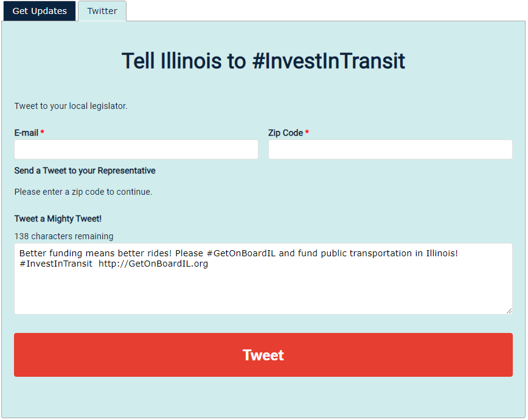Grab the tweet textarea resize handle
Screen dimensions: 528x420
pyautogui.click(x=509, y=310)
